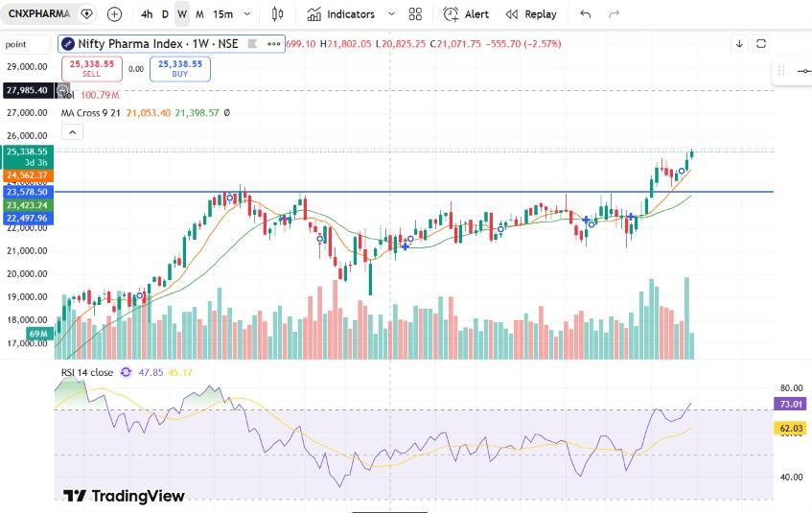The image size is (812, 513).
Task: Click the −555.70 (−2.57%) change value
Action: [x=523, y=44]
